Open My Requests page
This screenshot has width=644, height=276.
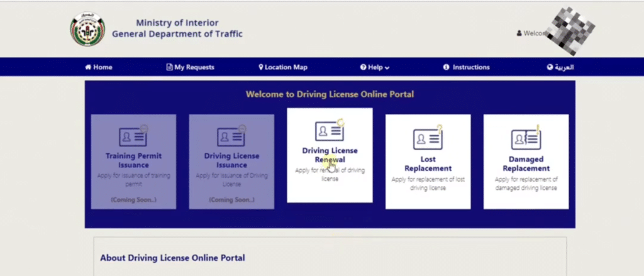click(x=190, y=67)
